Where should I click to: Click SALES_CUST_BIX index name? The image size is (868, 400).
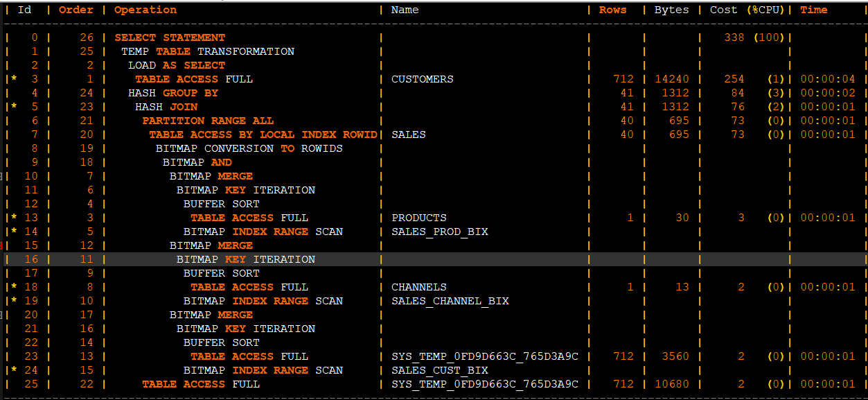[440, 370]
